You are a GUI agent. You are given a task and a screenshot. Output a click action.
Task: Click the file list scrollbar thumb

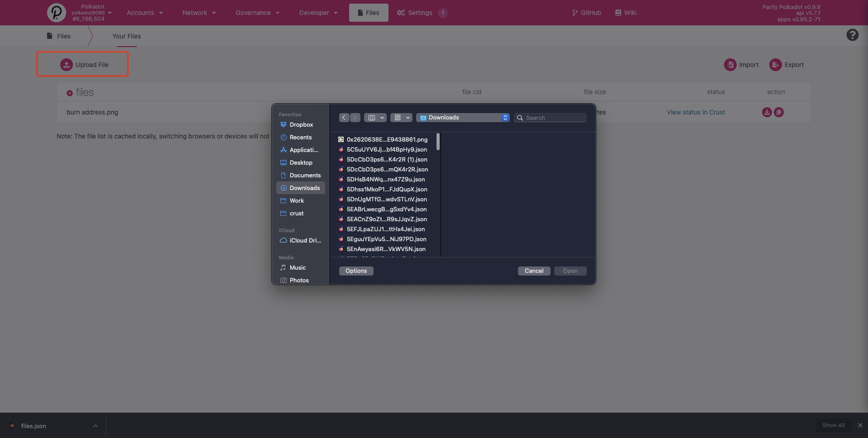[438, 142]
